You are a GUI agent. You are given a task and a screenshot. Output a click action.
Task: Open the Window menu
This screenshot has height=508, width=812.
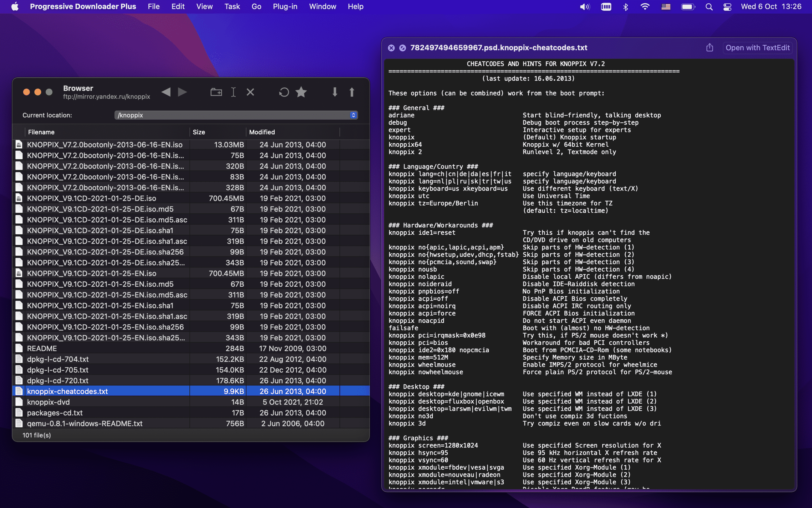(x=322, y=6)
